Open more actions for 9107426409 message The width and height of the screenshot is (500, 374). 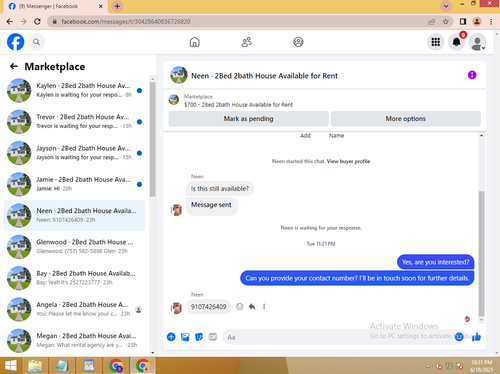click(x=264, y=307)
